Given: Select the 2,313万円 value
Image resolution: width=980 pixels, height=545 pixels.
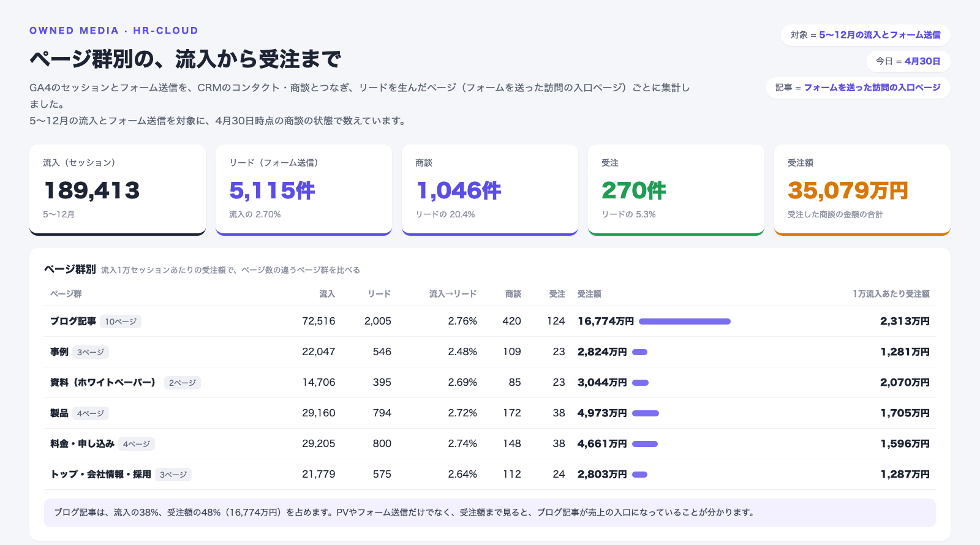Looking at the screenshot, I should coord(905,321).
